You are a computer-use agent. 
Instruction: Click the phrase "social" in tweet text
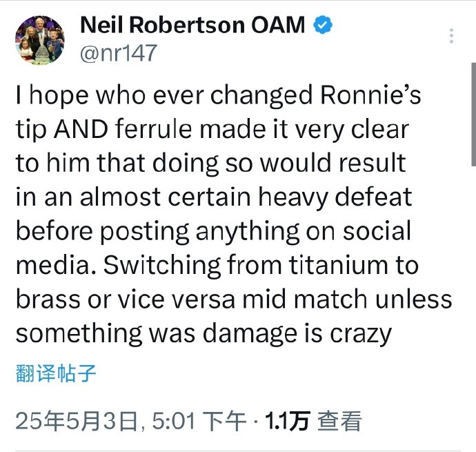click(x=386, y=231)
